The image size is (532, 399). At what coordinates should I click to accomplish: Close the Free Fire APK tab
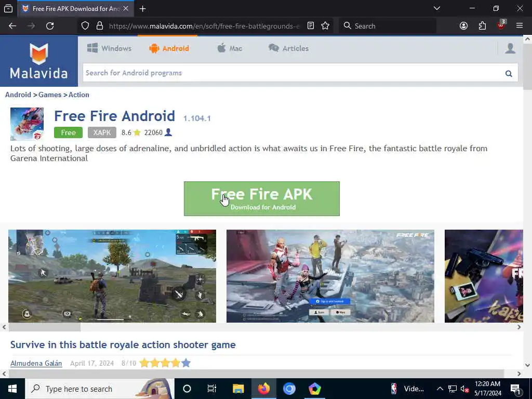pos(126,8)
